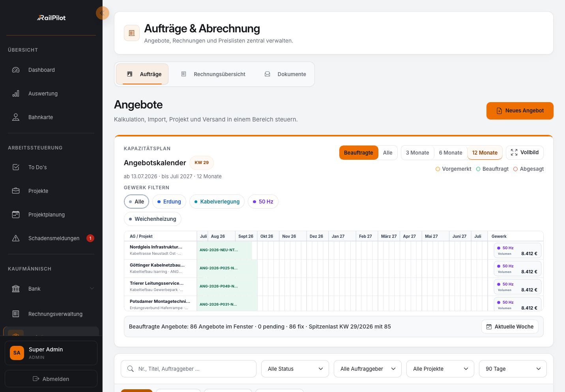Select the Potsdamer Montagetechni row

[x=161, y=304]
